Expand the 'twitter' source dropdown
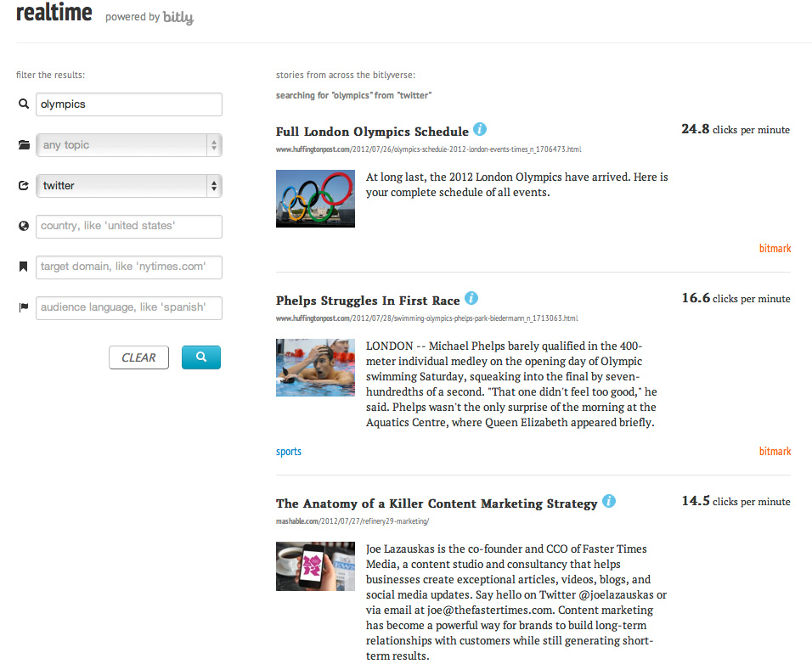812x664 pixels. (128, 185)
